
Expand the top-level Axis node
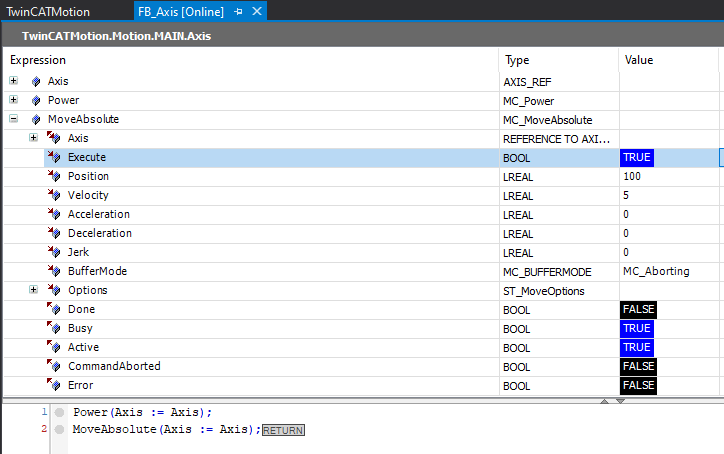click(14, 80)
